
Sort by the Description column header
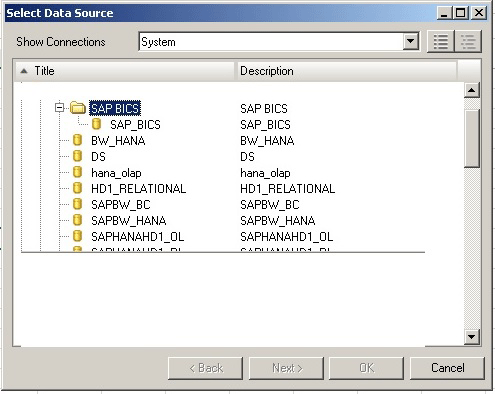(347, 71)
